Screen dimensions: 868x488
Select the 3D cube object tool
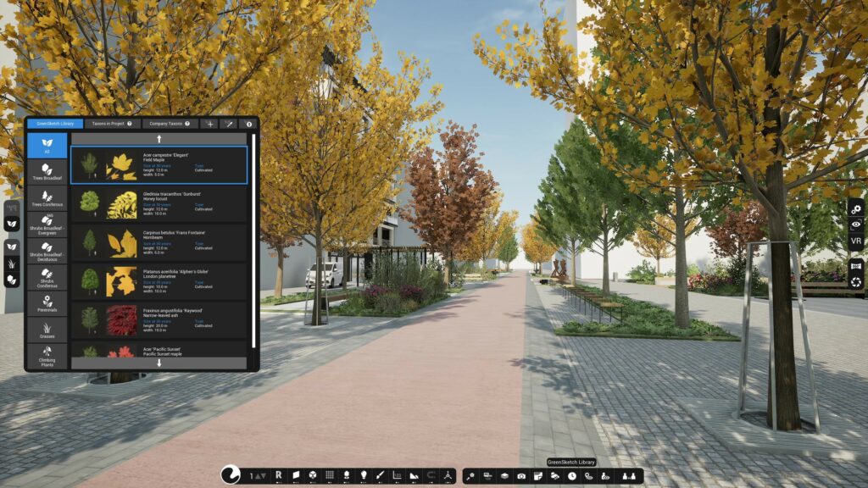point(313,475)
